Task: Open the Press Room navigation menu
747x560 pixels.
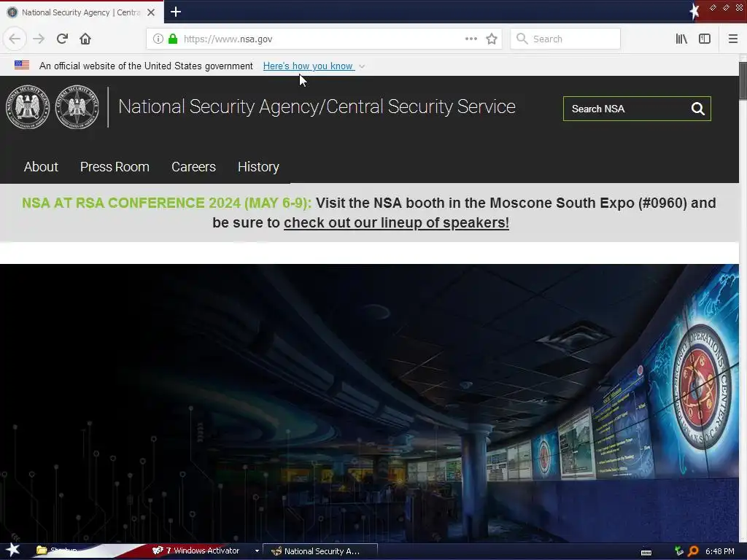Action: [115, 167]
